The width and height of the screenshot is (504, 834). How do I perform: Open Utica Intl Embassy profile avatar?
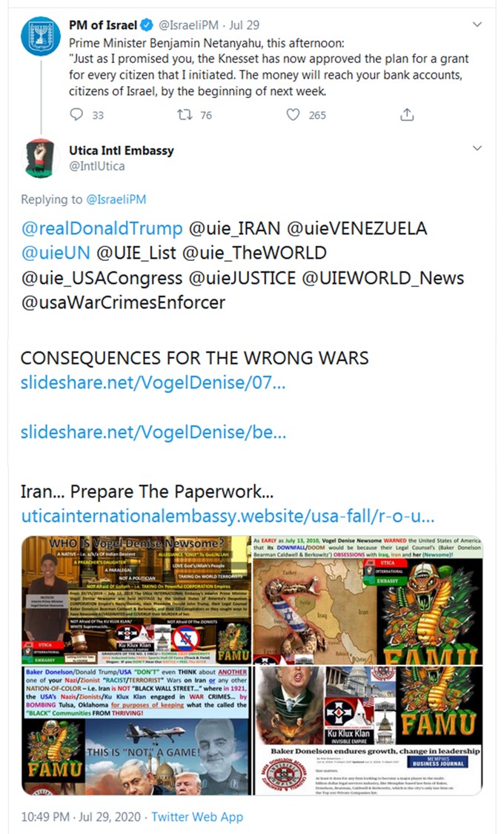(x=41, y=158)
